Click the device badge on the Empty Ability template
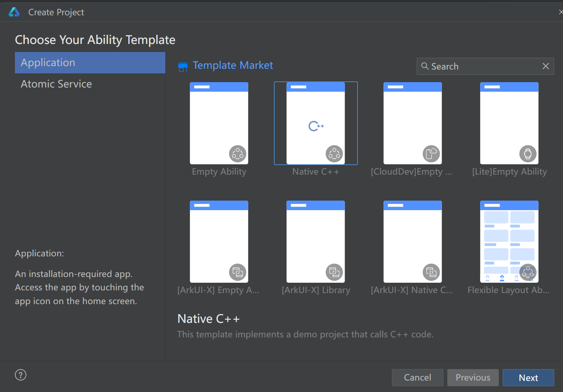The width and height of the screenshot is (563, 392). tap(237, 153)
